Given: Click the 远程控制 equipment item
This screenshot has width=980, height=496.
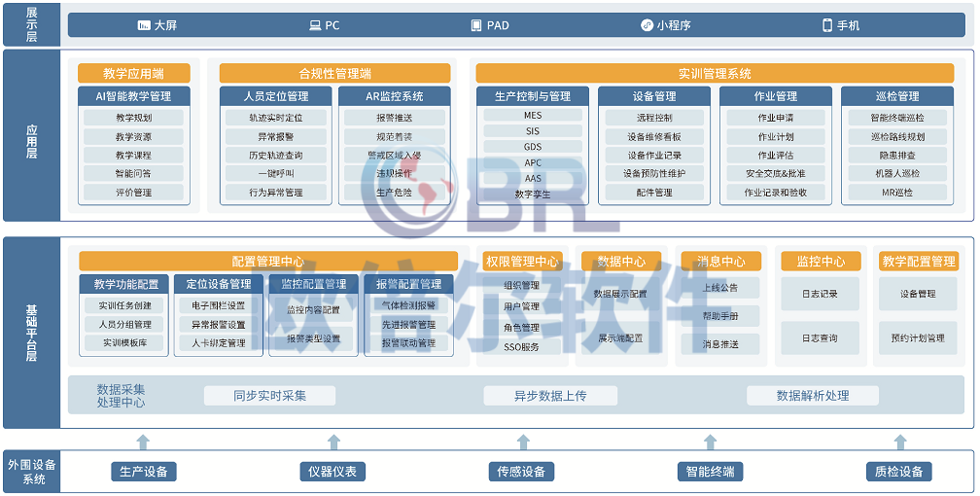Looking at the screenshot, I should click(653, 118).
